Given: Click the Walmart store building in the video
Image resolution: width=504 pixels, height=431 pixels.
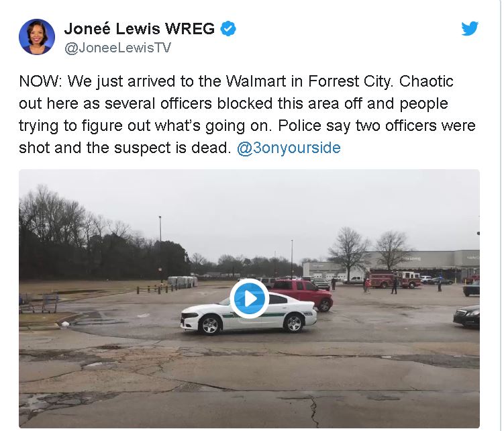Looking at the screenshot, I should coord(391,265).
